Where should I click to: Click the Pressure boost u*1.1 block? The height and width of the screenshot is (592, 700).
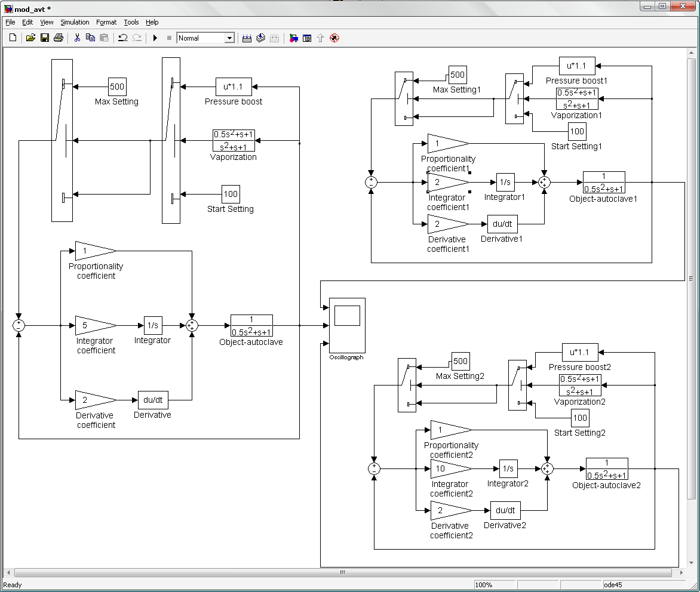coord(234,87)
